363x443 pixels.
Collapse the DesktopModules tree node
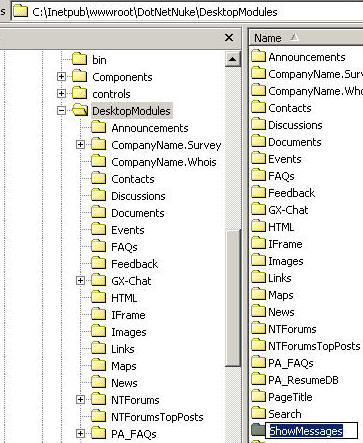61,110
